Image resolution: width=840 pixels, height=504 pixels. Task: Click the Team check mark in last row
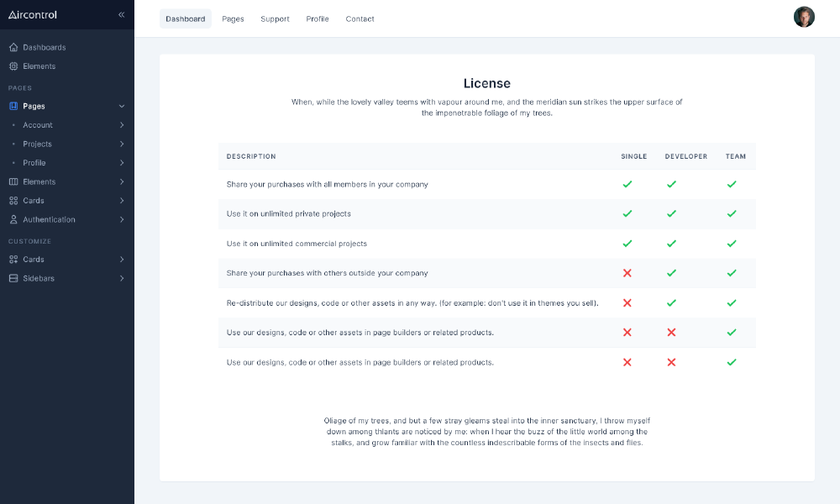pos(732,362)
